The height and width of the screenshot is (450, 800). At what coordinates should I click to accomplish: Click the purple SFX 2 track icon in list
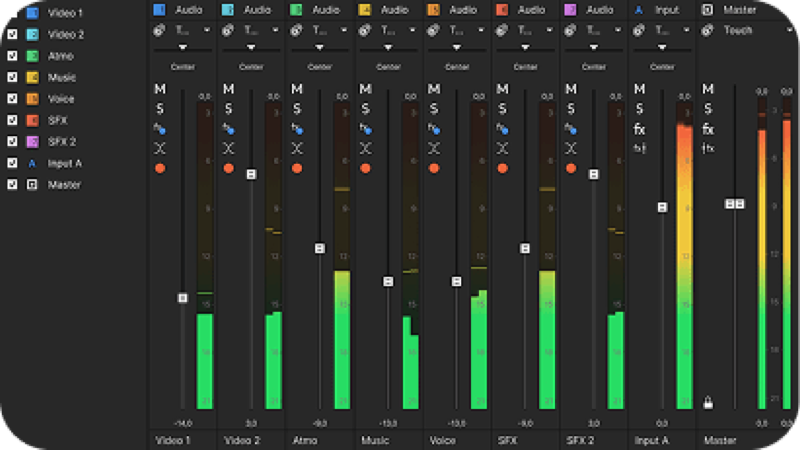pyautogui.click(x=32, y=141)
